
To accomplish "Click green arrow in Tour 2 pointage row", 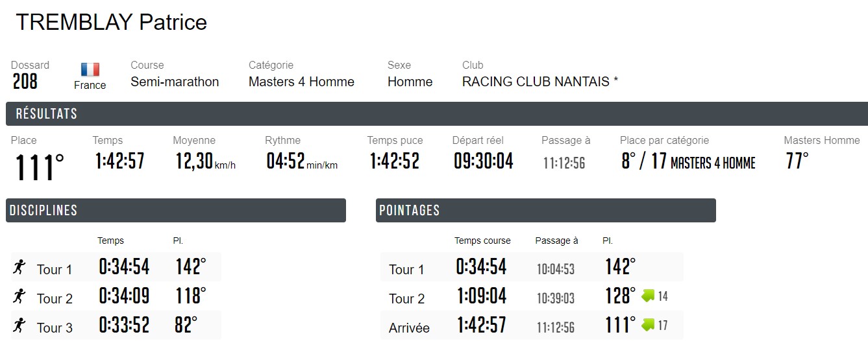I will [649, 296].
